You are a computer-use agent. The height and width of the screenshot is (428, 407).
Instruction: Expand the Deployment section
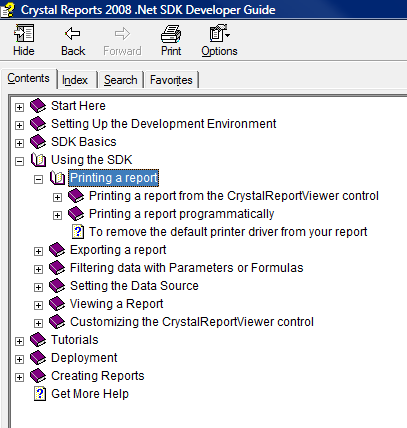pyautogui.click(x=19, y=359)
